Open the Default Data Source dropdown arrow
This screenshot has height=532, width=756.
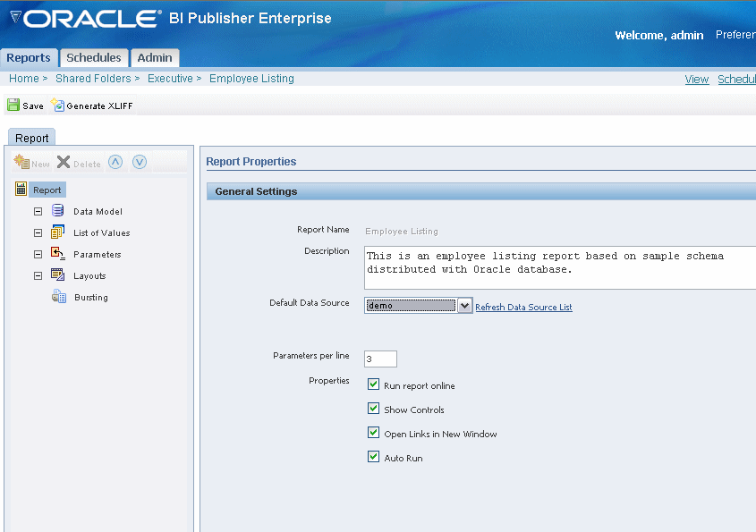(x=464, y=306)
